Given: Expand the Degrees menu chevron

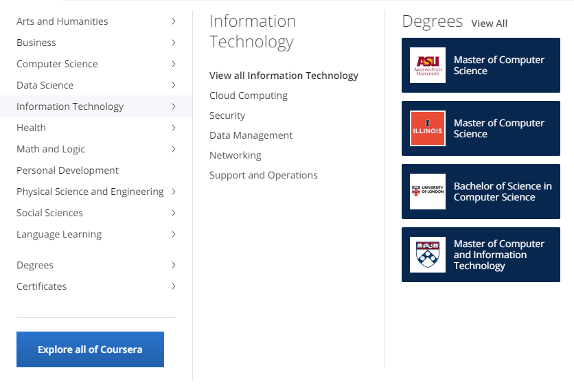Looking at the screenshot, I should tap(174, 264).
